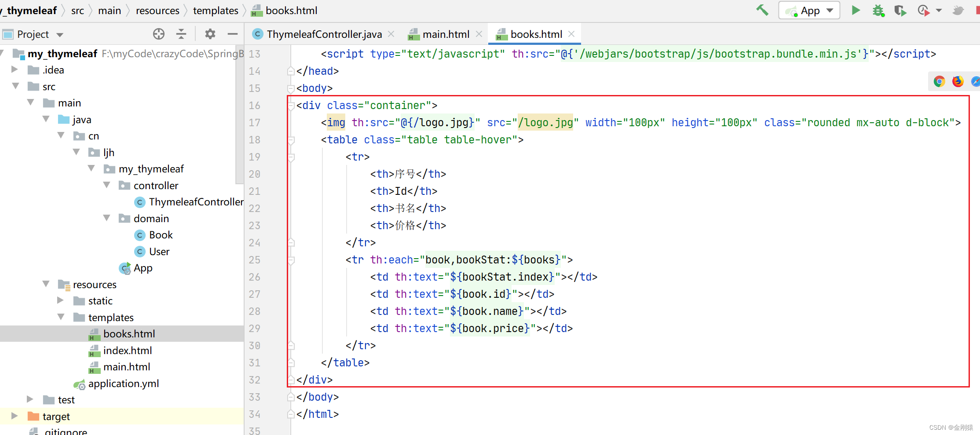Open the profiler dropdown arrow
The width and height of the screenshot is (980, 435).
(939, 11)
